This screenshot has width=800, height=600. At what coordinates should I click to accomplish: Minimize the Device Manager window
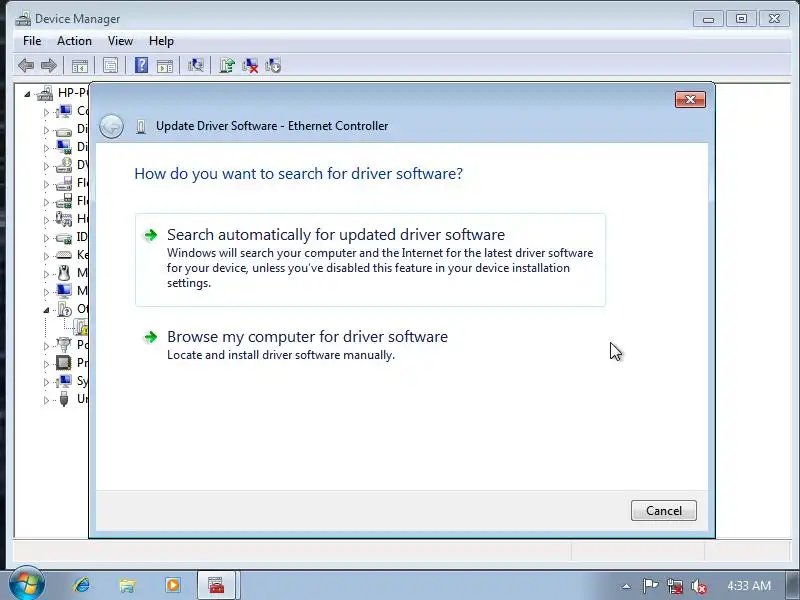tap(708, 19)
